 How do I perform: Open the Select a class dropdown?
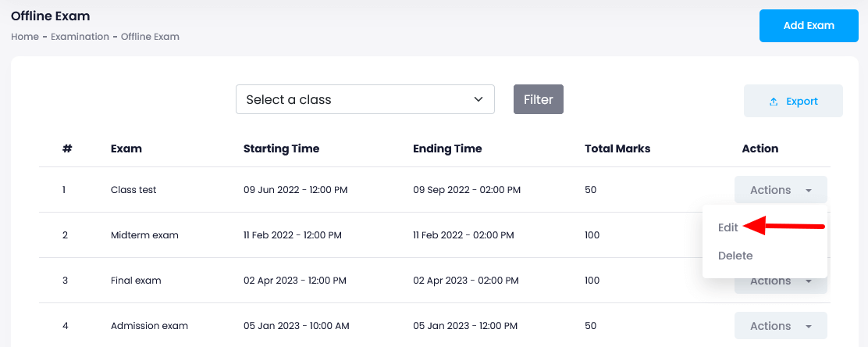click(x=365, y=99)
